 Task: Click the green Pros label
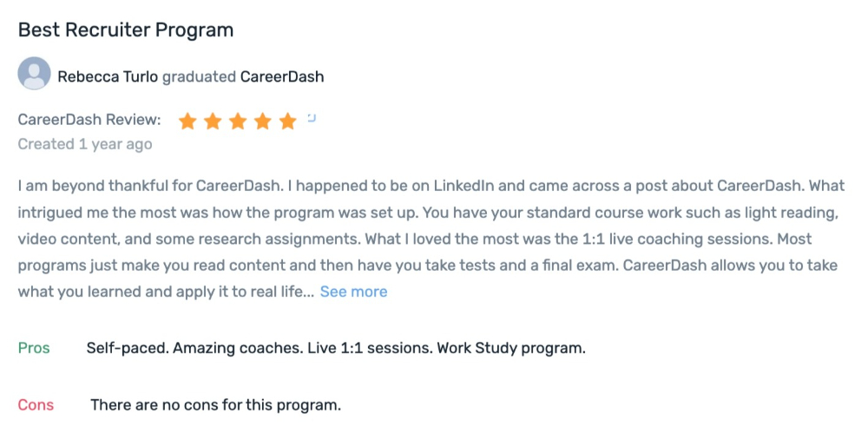[34, 348]
